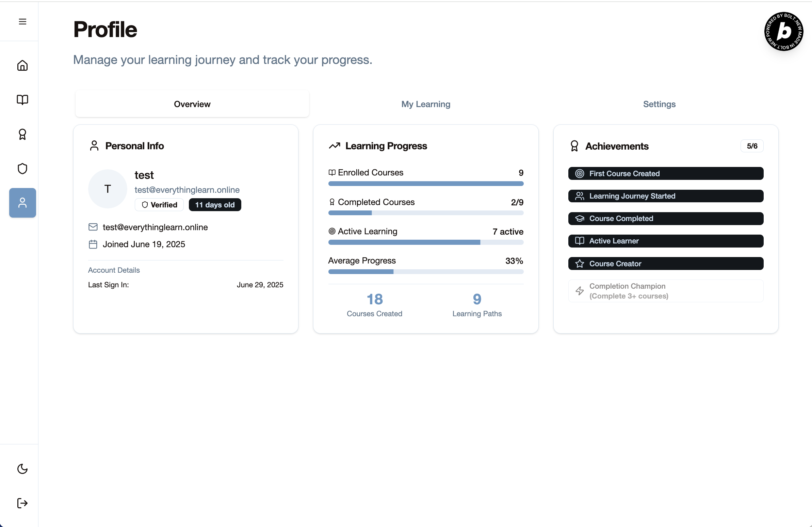The width and height of the screenshot is (812, 527).
Task: Click the logout icon in sidebar
Action: pyautogui.click(x=22, y=503)
